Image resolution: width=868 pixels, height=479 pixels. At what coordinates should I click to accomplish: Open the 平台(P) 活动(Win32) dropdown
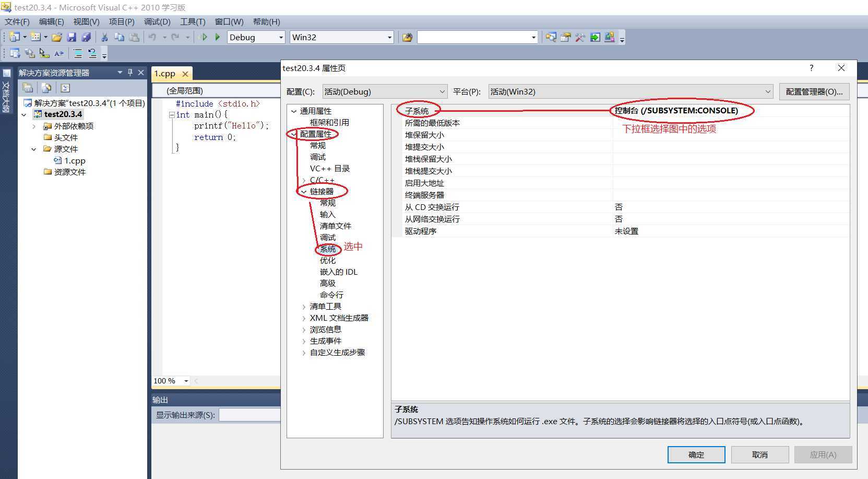(x=768, y=91)
